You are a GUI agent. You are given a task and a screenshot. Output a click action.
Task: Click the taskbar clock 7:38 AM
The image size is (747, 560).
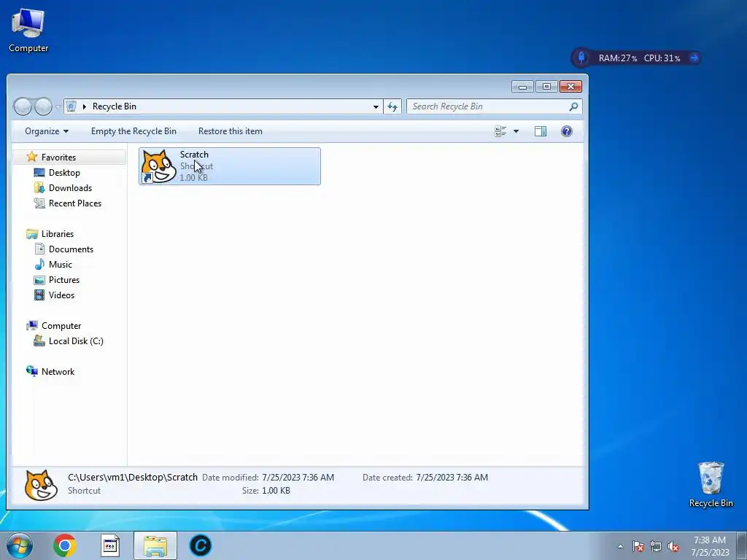710,540
